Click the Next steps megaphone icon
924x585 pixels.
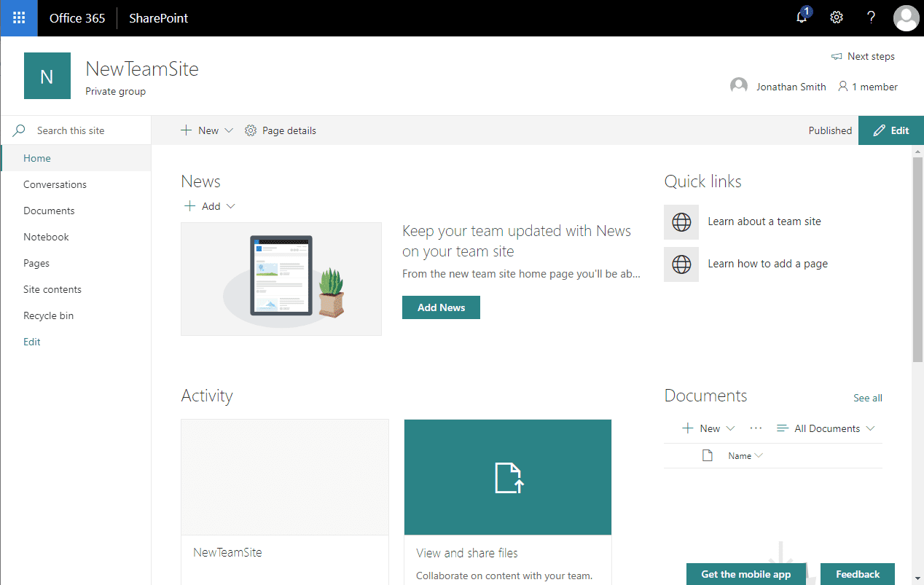837,57
